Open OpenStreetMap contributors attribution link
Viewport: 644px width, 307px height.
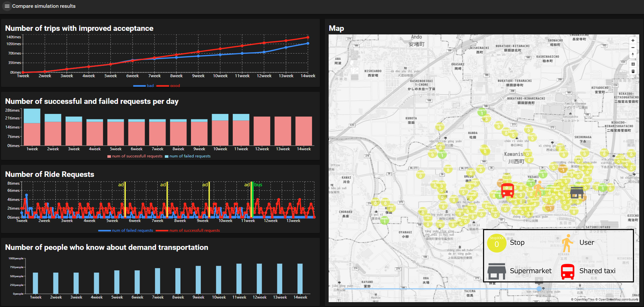click(x=618, y=299)
